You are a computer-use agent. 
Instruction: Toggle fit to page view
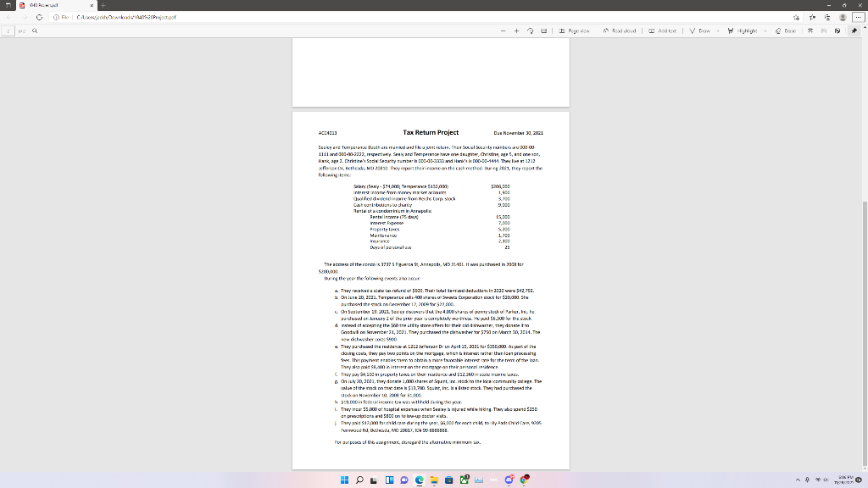(544, 30)
